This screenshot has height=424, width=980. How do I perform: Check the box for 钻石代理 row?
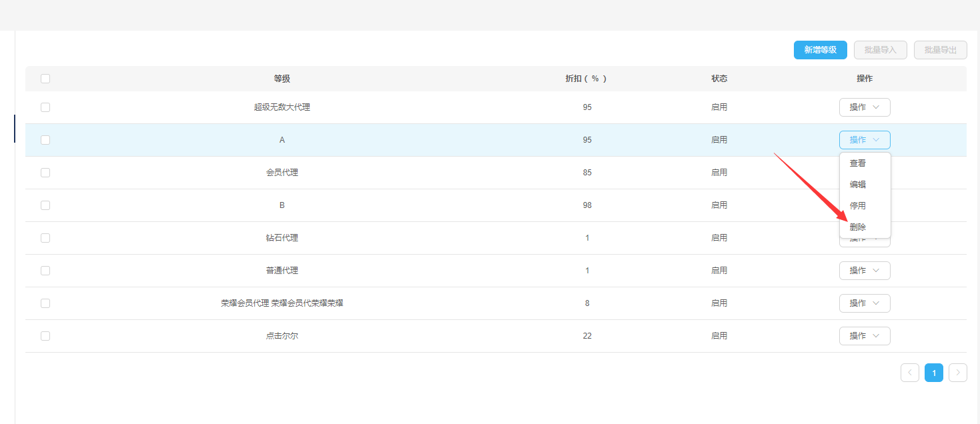point(45,238)
